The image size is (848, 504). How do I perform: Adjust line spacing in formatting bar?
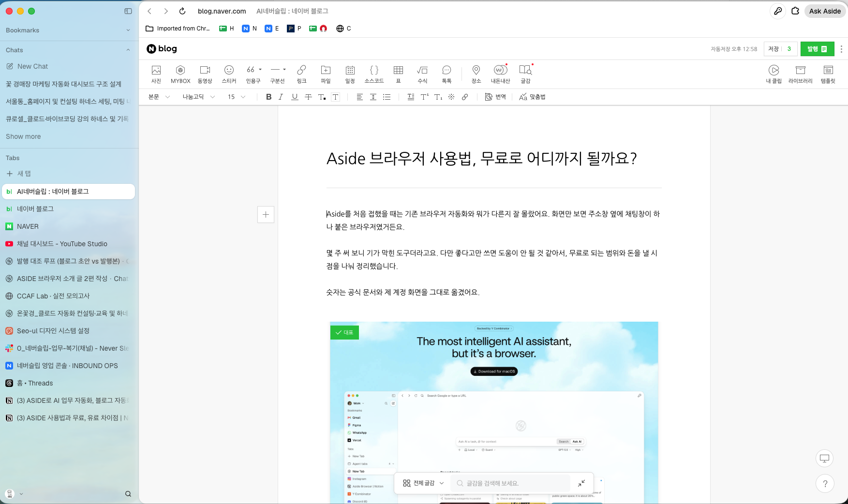click(x=373, y=97)
